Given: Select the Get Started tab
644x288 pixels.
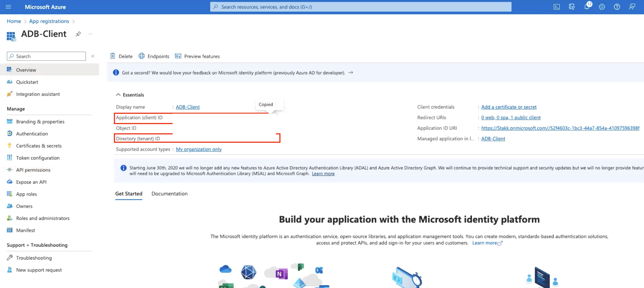Looking at the screenshot, I should (x=128, y=194).
